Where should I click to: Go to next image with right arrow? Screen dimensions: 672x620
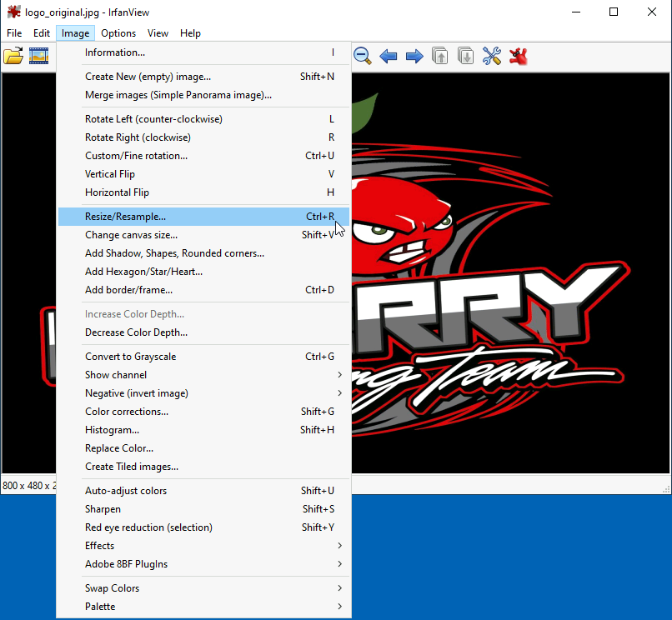pos(414,56)
